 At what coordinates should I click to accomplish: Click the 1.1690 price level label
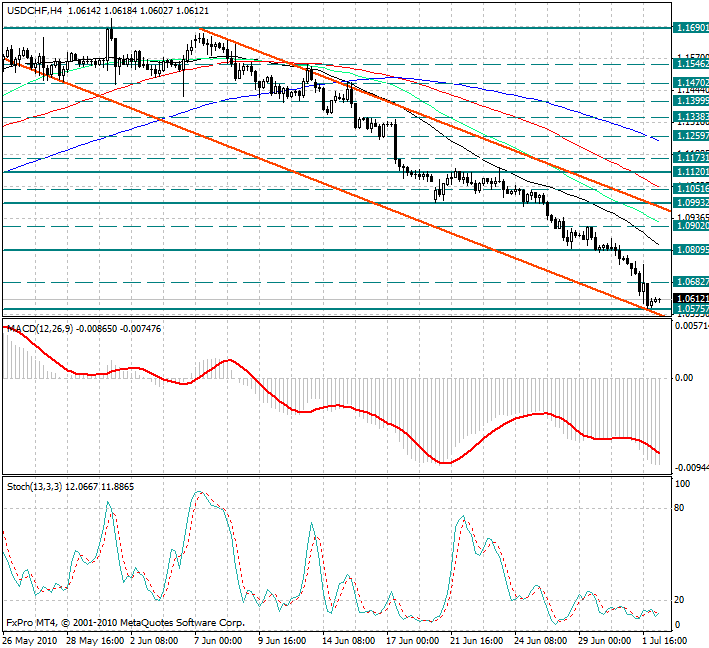point(691,28)
